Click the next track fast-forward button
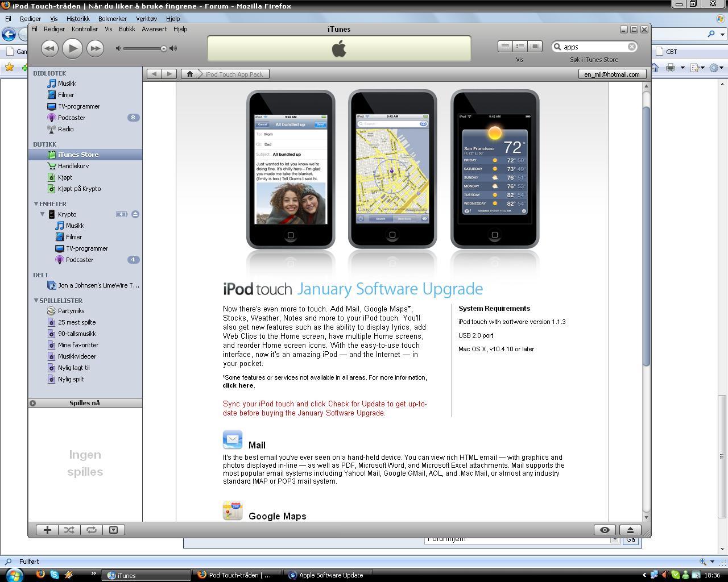This screenshot has width=728, height=582. click(95, 48)
